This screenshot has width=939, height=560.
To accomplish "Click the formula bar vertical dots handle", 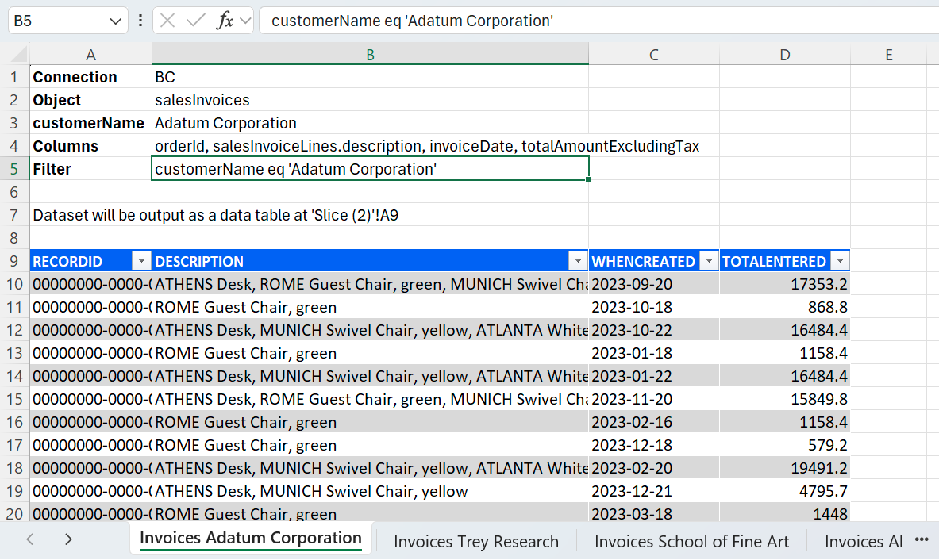I will [140, 21].
